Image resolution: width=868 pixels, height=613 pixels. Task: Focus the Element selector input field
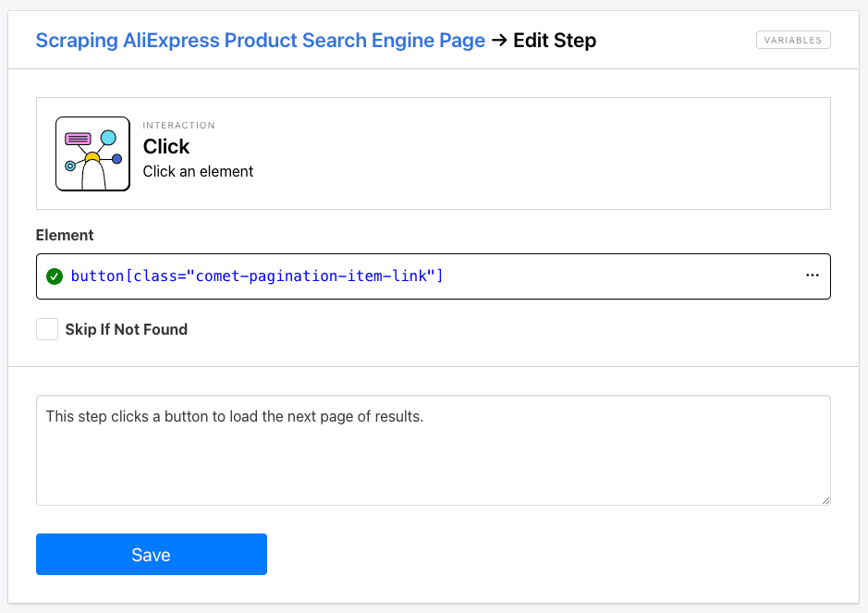point(433,276)
